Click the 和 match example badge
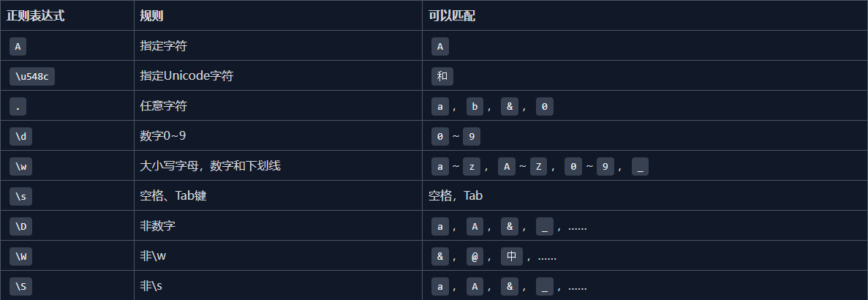868x300 pixels. click(442, 76)
